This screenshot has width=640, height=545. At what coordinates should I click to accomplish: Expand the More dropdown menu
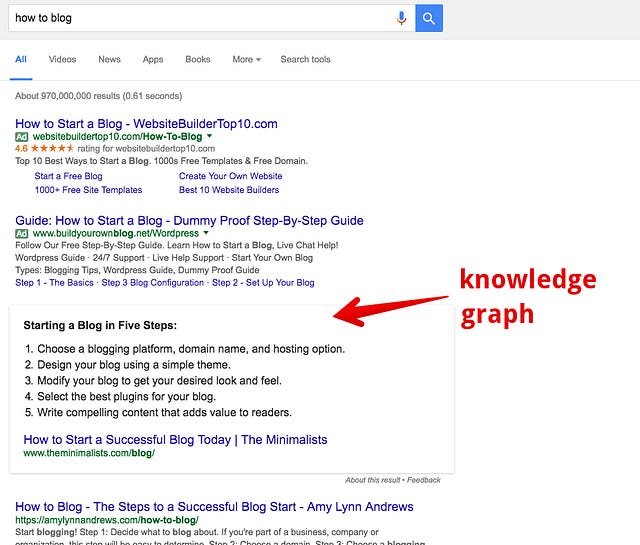[x=247, y=60]
